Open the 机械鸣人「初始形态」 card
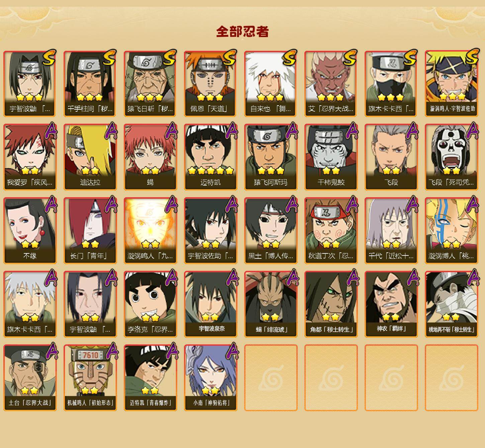 tap(90, 378)
